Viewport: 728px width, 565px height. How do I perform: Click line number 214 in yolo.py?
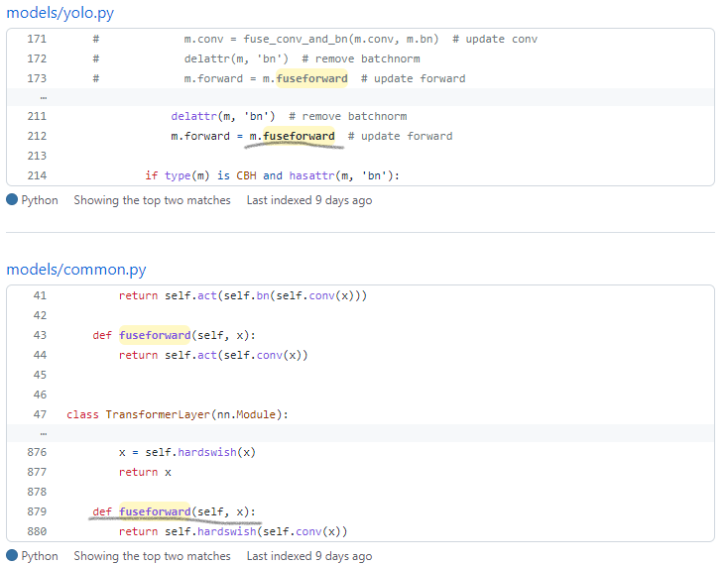37,175
